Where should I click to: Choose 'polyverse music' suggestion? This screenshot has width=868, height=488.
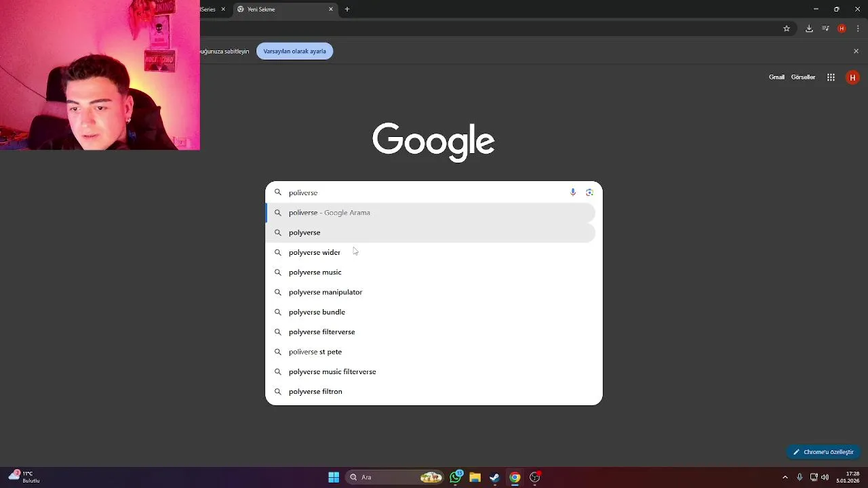(x=431, y=272)
